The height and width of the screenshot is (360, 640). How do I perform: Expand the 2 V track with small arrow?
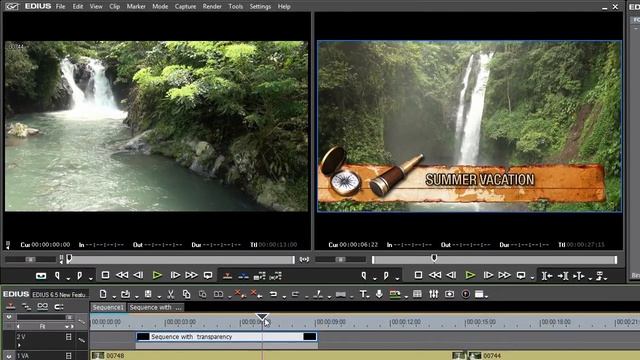(x=19, y=345)
